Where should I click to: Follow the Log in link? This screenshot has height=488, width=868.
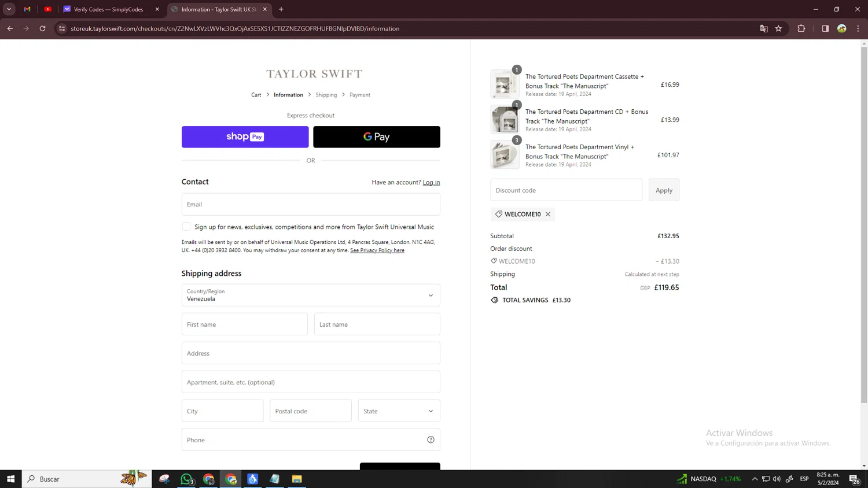click(431, 182)
